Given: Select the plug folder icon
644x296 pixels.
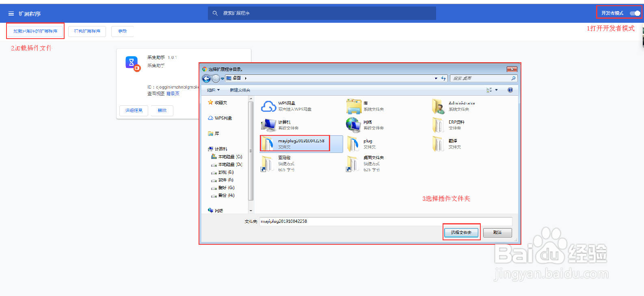Looking at the screenshot, I should (354, 144).
